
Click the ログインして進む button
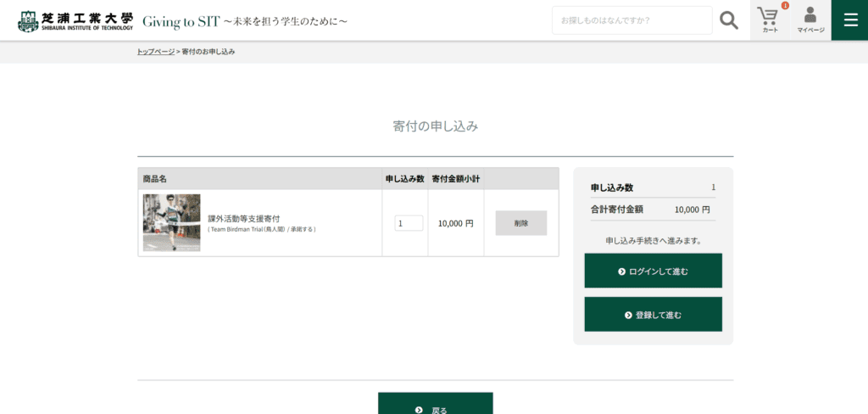point(653,271)
